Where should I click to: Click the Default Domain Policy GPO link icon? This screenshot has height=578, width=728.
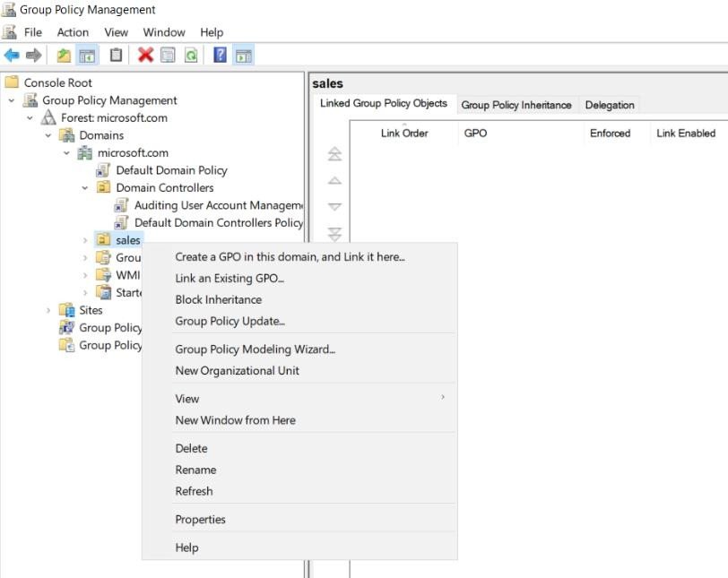[x=102, y=170]
